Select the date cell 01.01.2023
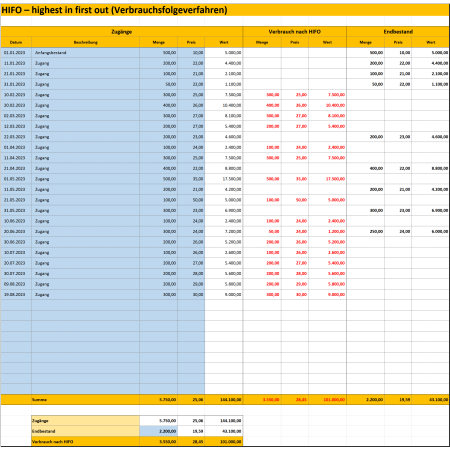This screenshot has width=450, height=450. [16, 53]
